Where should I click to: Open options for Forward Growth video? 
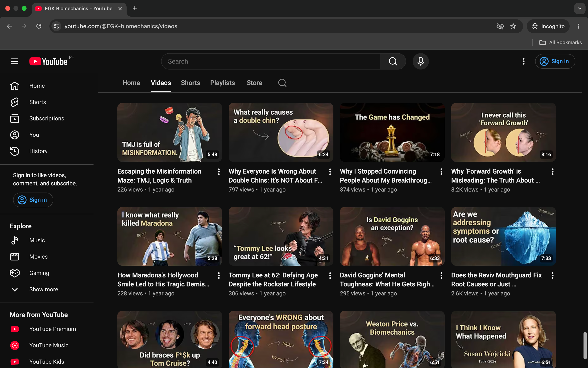[x=552, y=172]
